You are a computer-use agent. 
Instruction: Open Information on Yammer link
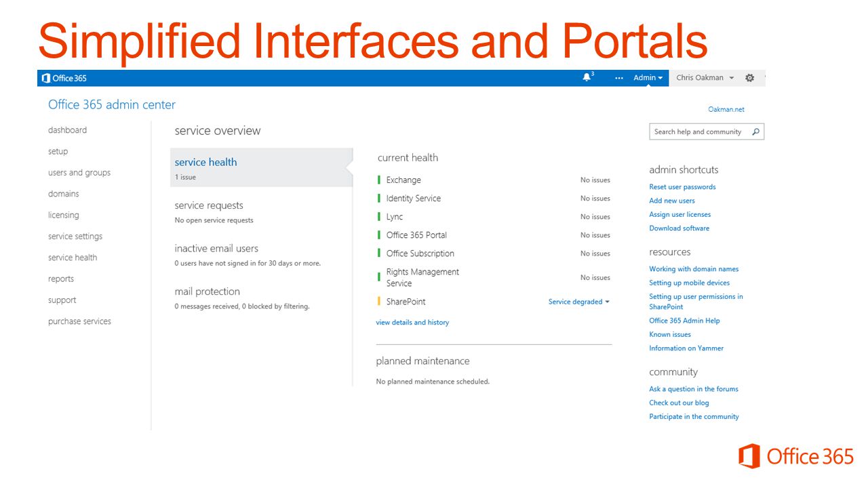(x=686, y=348)
